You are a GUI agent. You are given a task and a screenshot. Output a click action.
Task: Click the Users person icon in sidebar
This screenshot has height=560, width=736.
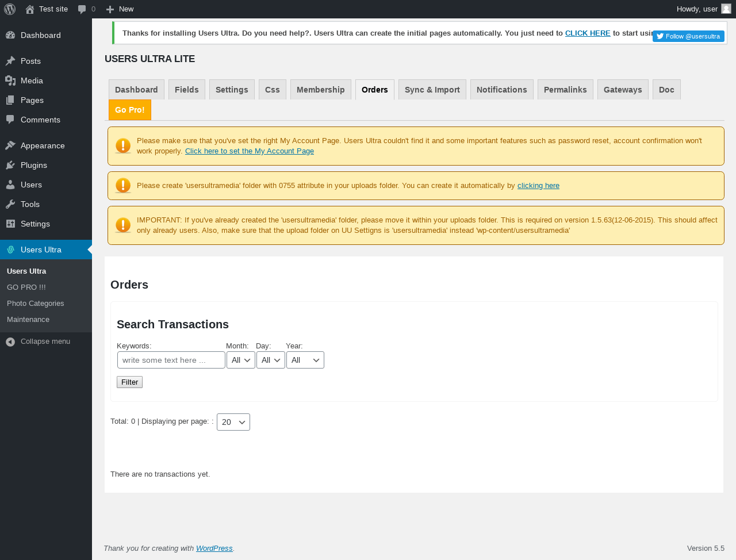click(x=10, y=185)
